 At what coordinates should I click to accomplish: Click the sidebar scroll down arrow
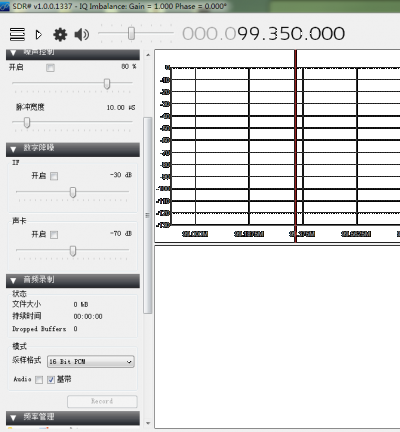148,423
